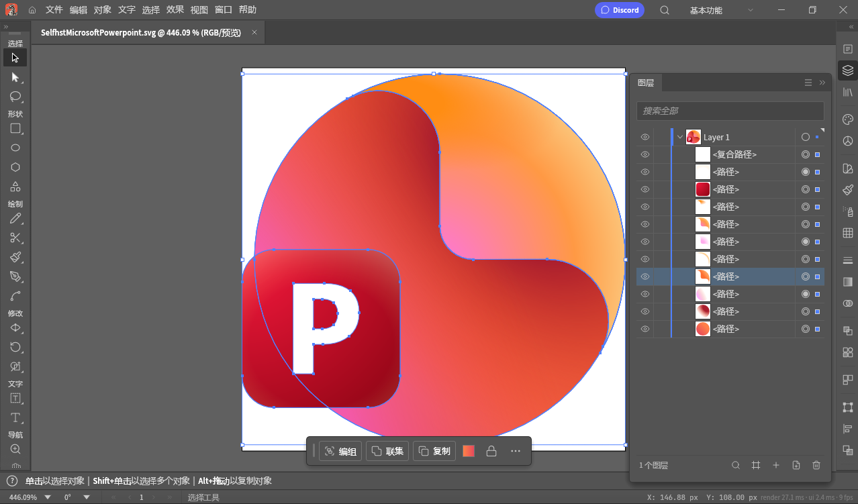858x504 pixels.
Task: Click the 搜索全部 search field
Action: pos(730,111)
